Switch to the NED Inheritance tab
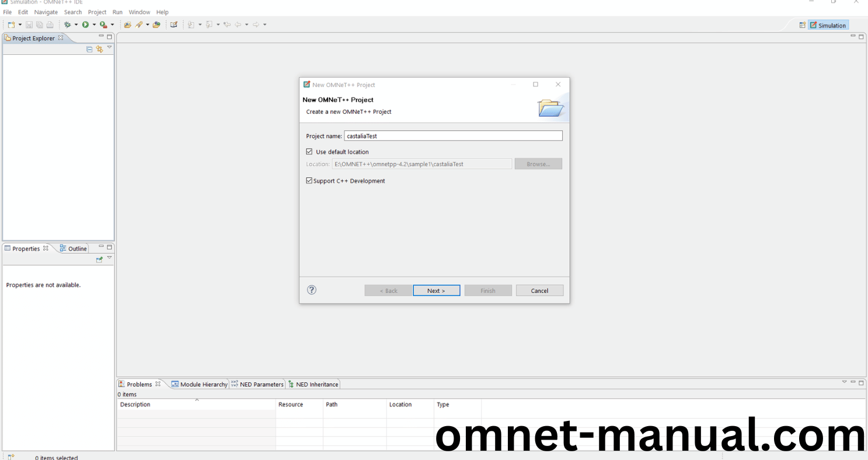Viewport: 868px width, 460px height. point(313,384)
